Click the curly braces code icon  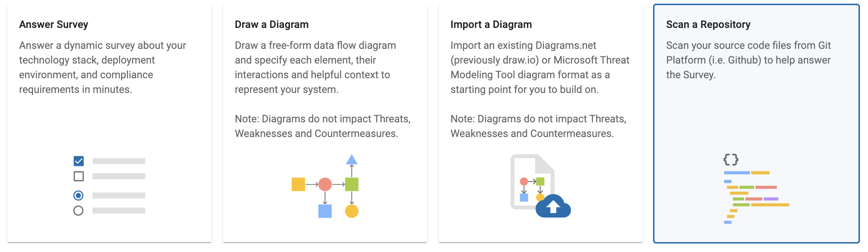[731, 160]
